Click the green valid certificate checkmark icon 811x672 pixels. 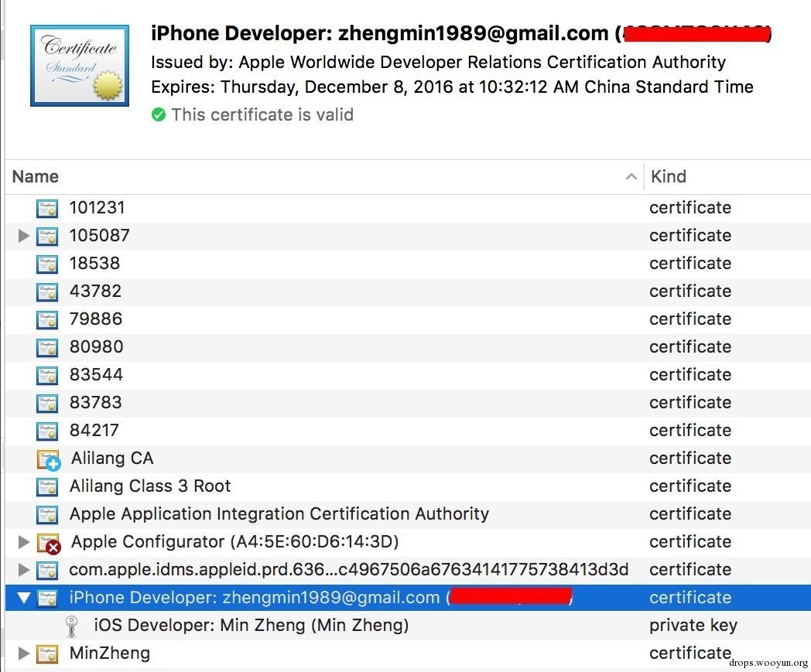coord(159,115)
